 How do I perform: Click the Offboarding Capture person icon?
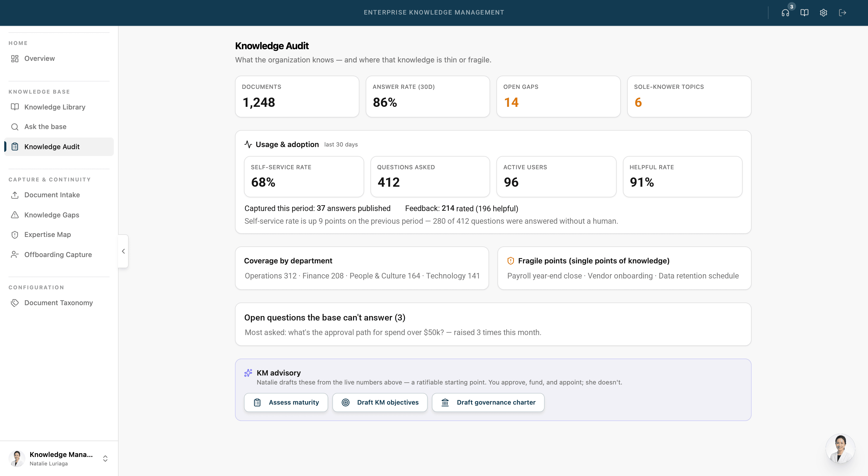point(15,254)
